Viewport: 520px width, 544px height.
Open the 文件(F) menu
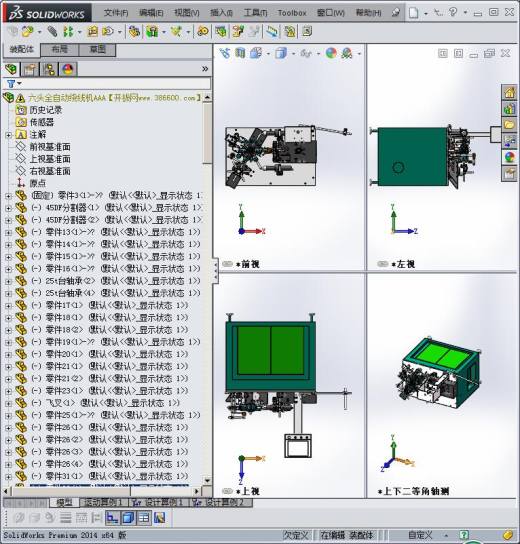pos(116,13)
